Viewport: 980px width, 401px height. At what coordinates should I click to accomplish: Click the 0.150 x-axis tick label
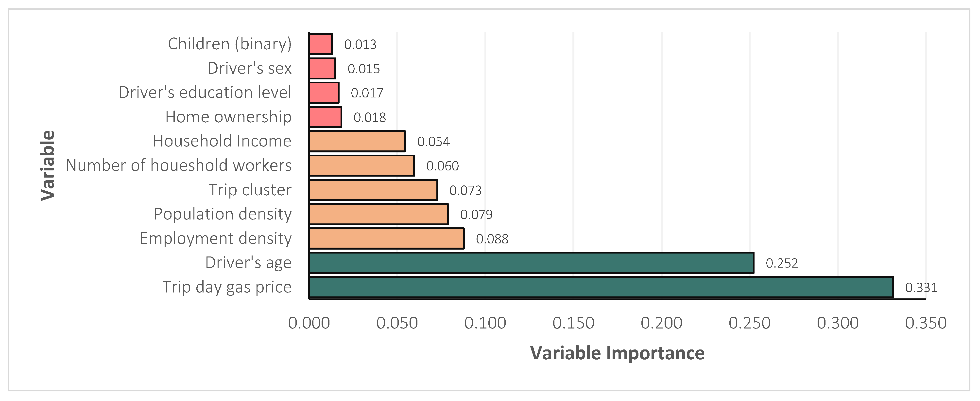click(573, 323)
